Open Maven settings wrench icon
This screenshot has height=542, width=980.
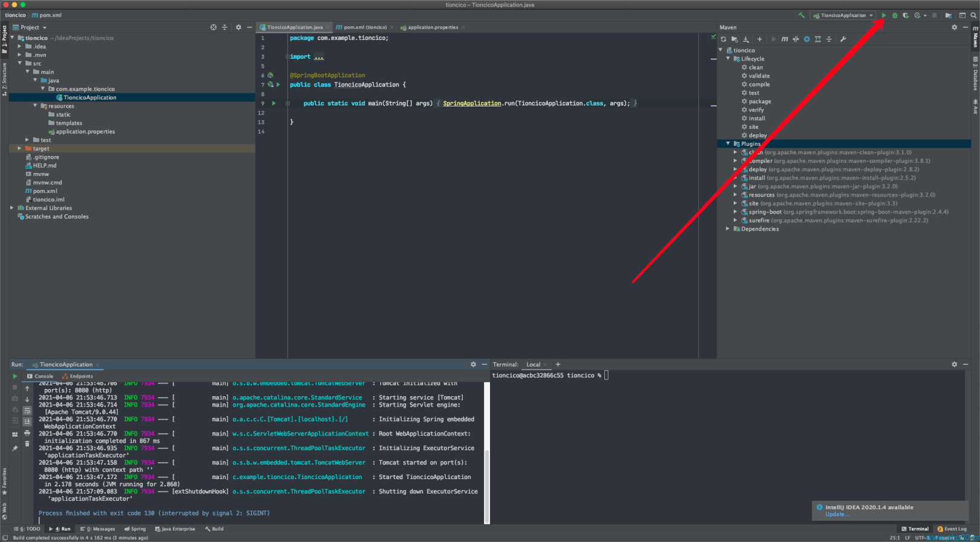click(843, 39)
